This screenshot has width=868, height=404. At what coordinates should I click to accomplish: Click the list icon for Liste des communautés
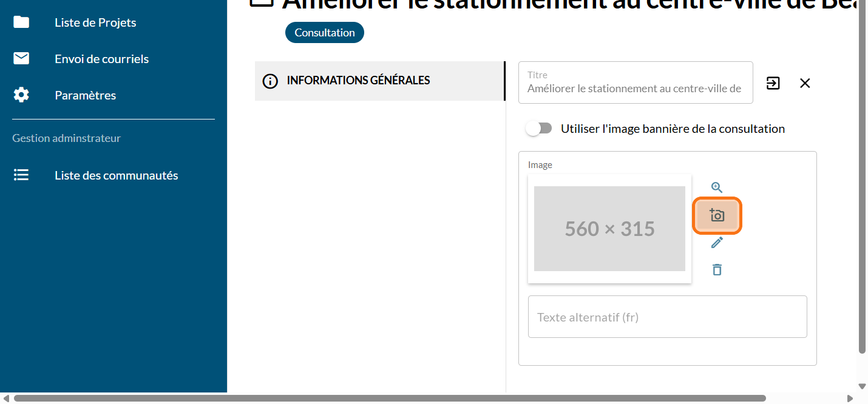tap(21, 175)
